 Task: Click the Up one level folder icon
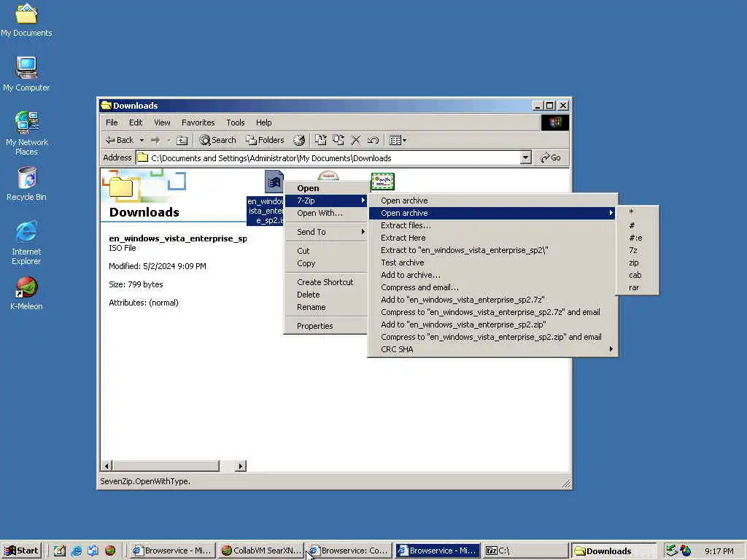point(182,140)
